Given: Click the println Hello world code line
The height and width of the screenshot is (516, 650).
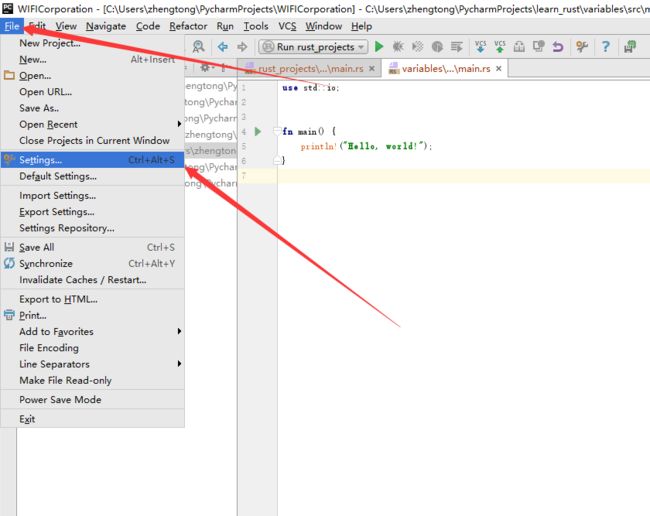Looking at the screenshot, I should (x=366, y=146).
